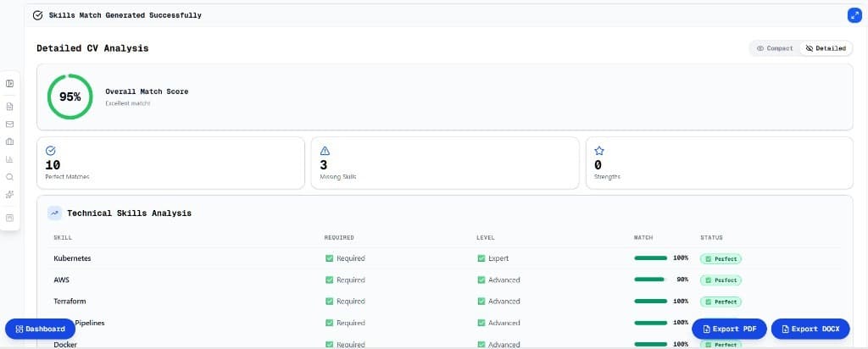Open the Dashboard button
Image resolution: width=868 pixels, height=349 pixels.
click(x=40, y=329)
